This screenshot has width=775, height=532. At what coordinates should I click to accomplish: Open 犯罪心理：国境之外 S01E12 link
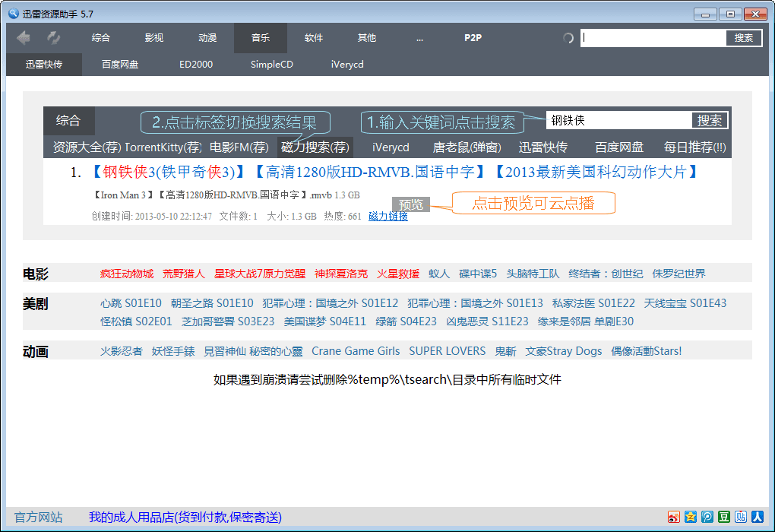pyautogui.click(x=331, y=303)
